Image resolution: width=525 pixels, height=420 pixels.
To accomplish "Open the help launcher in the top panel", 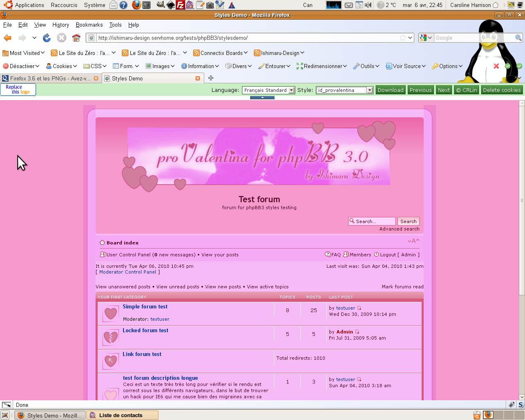I will point(123,5).
